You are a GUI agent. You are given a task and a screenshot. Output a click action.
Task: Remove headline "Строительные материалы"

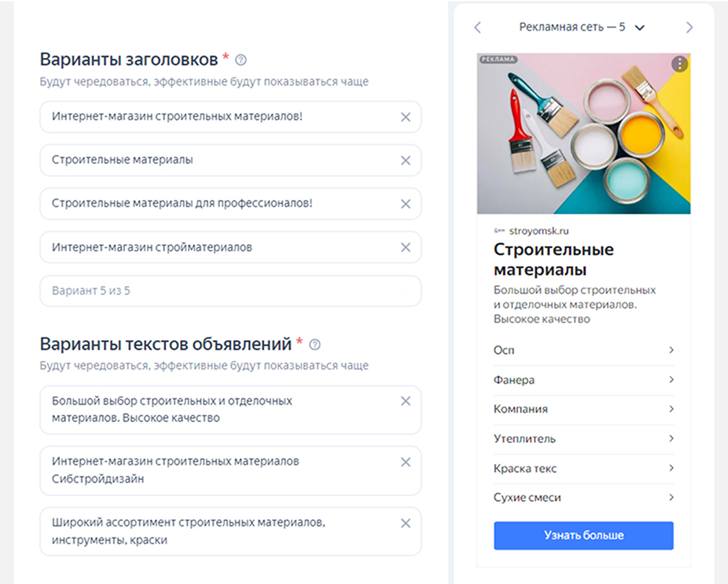(406, 160)
